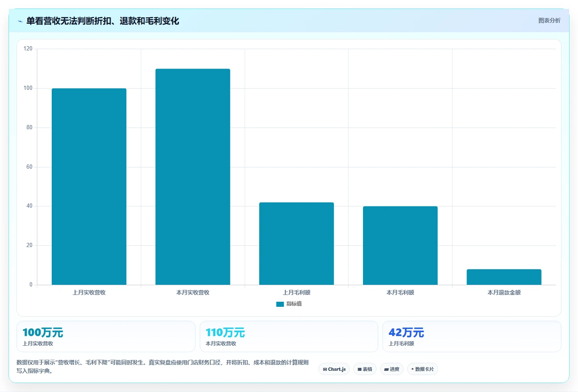The height and width of the screenshot is (392, 578).
Task: Click the Chart.js tag
Action: [334, 369]
